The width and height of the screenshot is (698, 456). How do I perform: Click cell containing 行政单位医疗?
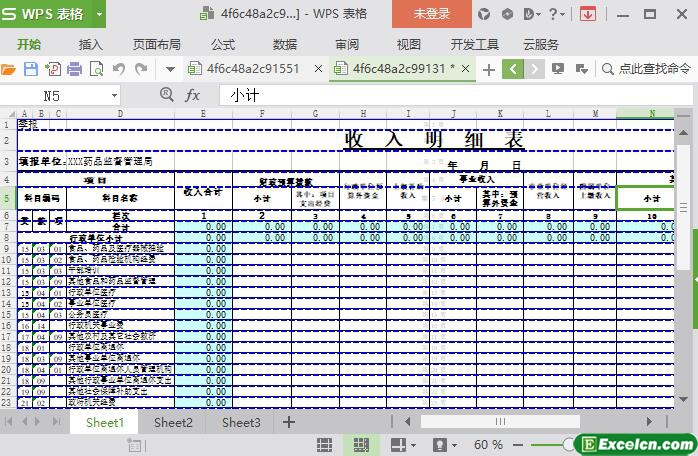pos(120,293)
